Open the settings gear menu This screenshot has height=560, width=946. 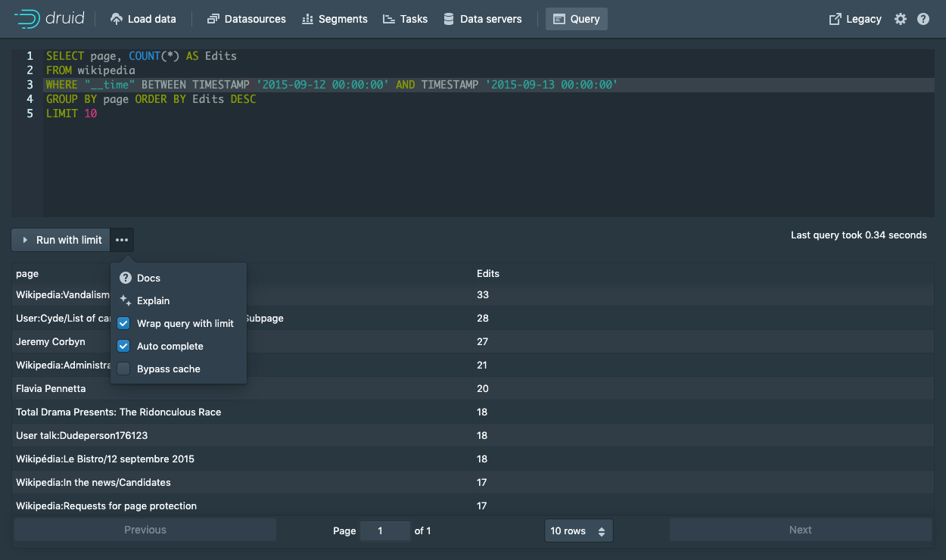tap(900, 19)
